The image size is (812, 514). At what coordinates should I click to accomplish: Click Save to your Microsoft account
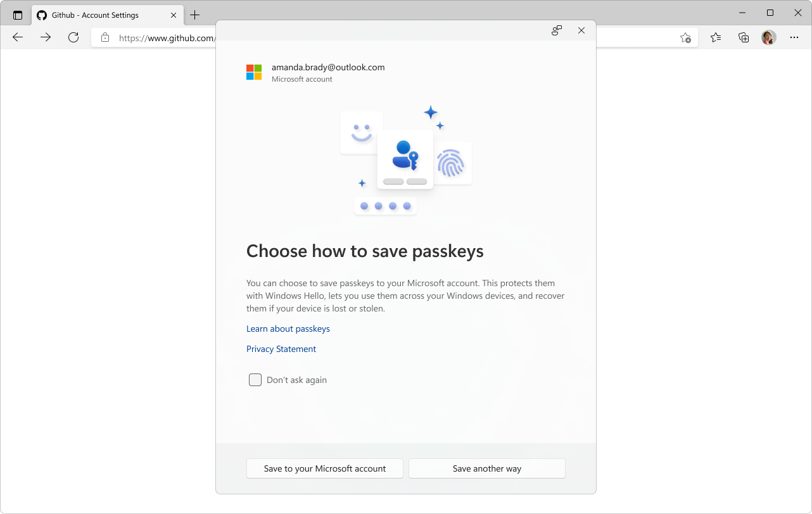point(324,468)
